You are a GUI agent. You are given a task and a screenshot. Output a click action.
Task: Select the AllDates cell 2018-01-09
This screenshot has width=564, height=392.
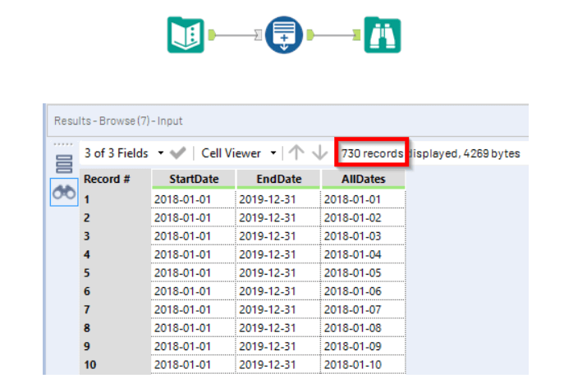pos(363,346)
